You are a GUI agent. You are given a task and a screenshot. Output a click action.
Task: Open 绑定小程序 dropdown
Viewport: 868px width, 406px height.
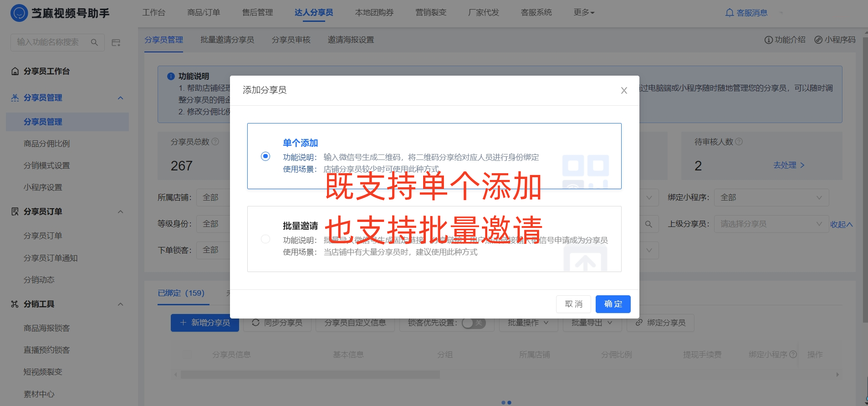771,198
